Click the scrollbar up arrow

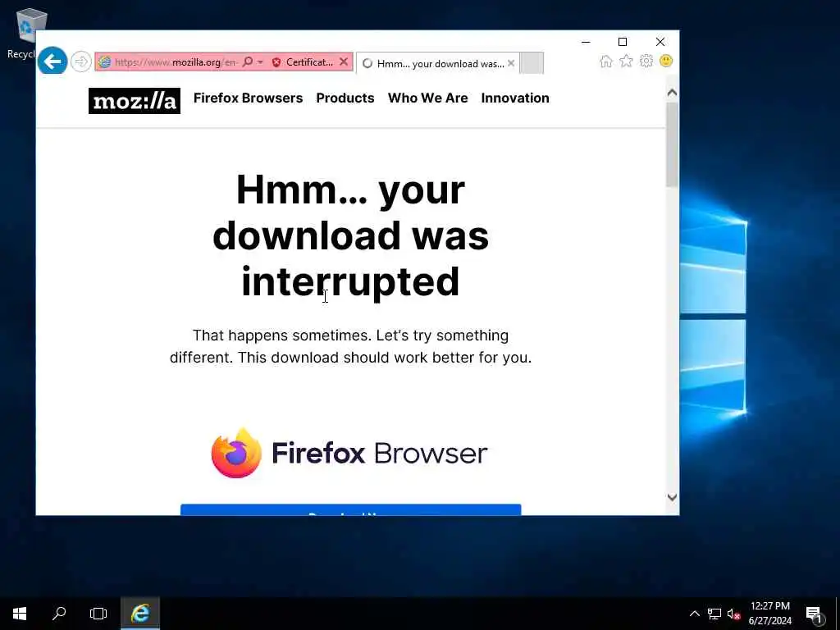point(672,93)
